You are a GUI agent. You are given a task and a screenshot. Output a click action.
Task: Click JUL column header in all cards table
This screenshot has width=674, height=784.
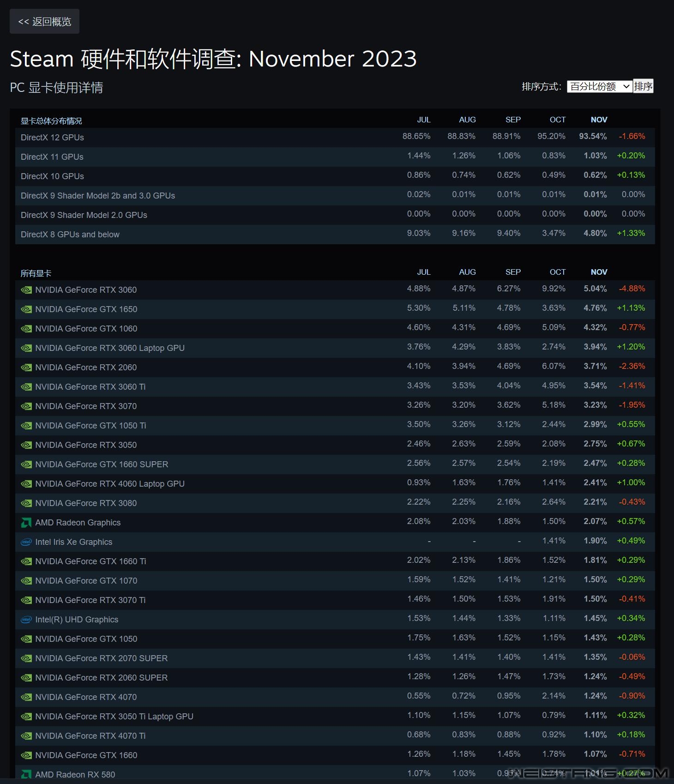click(424, 272)
